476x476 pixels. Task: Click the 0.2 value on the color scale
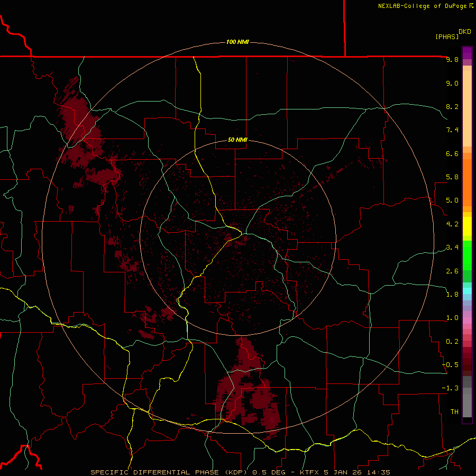click(452, 342)
